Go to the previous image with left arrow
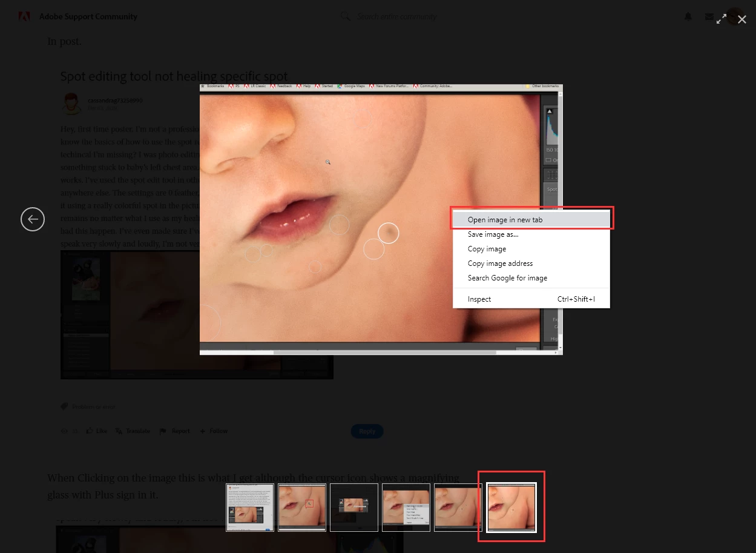 33,219
